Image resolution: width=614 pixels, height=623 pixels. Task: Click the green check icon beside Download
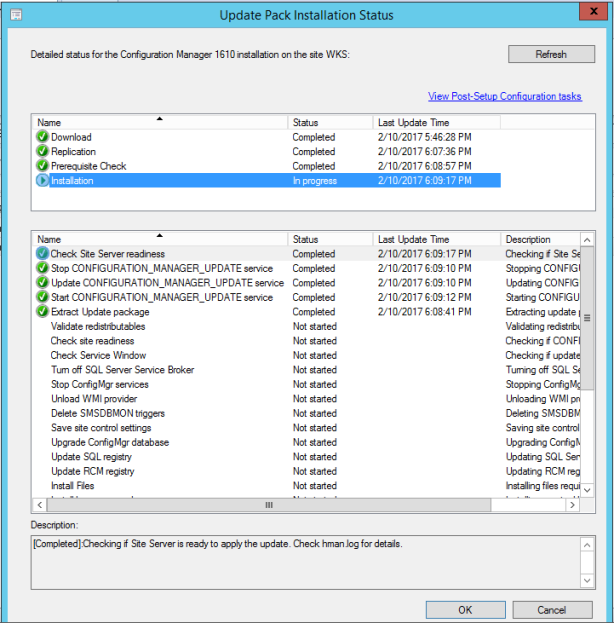point(42,137)
